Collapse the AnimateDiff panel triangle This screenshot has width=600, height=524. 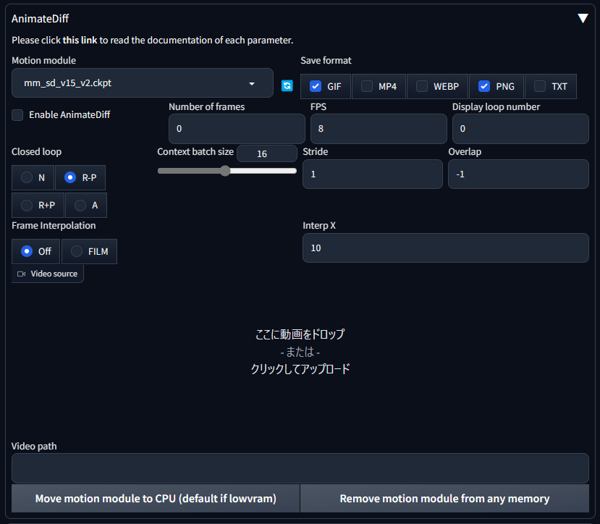pyautogui.click(x=583, y=18)
